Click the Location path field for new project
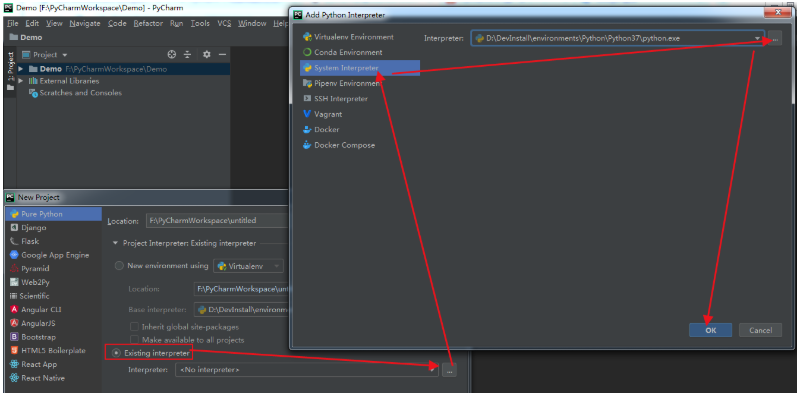This screenshot has width=800, height=398. coord(216,221)
